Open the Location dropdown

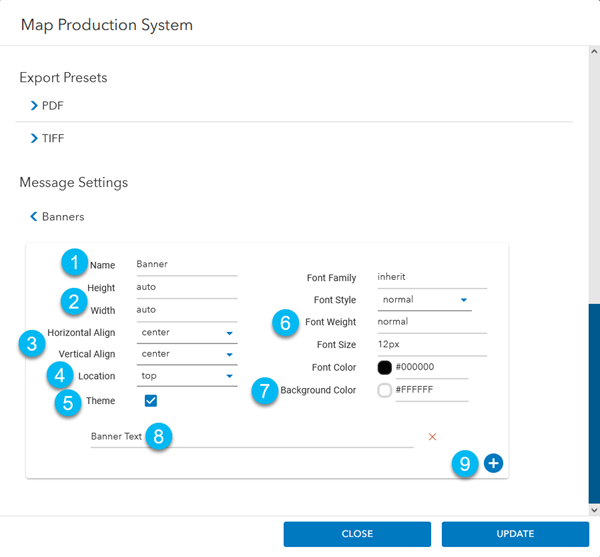pos(187,377)
